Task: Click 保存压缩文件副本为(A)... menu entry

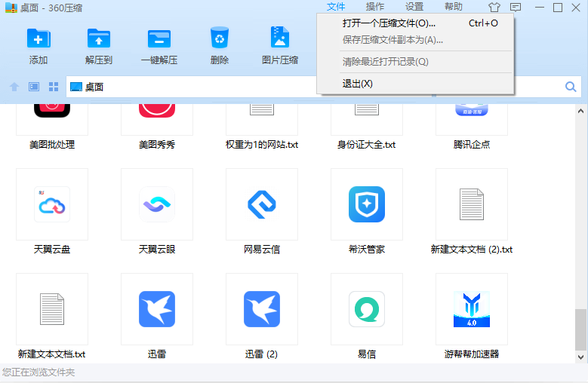Action: tap(414, 40)
